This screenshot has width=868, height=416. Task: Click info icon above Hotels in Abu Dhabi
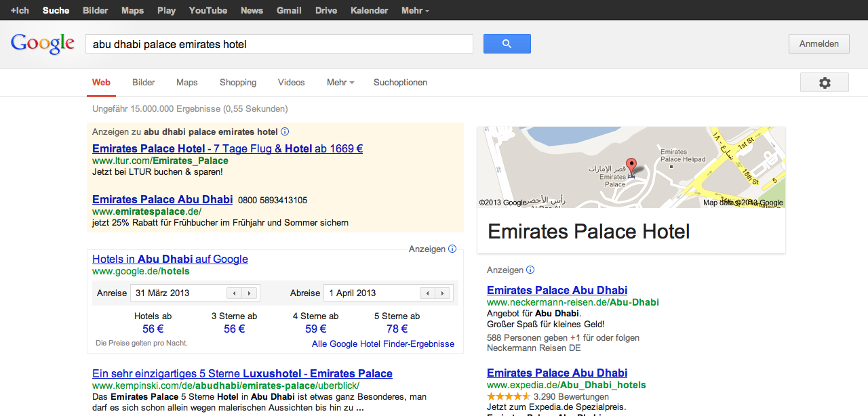(452, 249)
